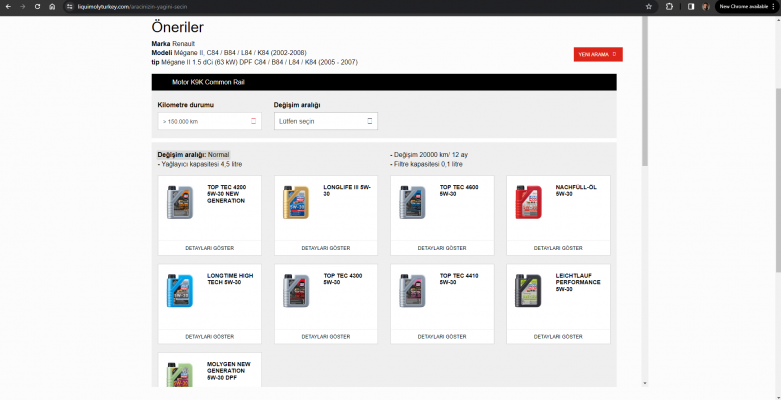
Task: Open the Değişim aralığı dropdown
Action: click(x=326, y=121)
